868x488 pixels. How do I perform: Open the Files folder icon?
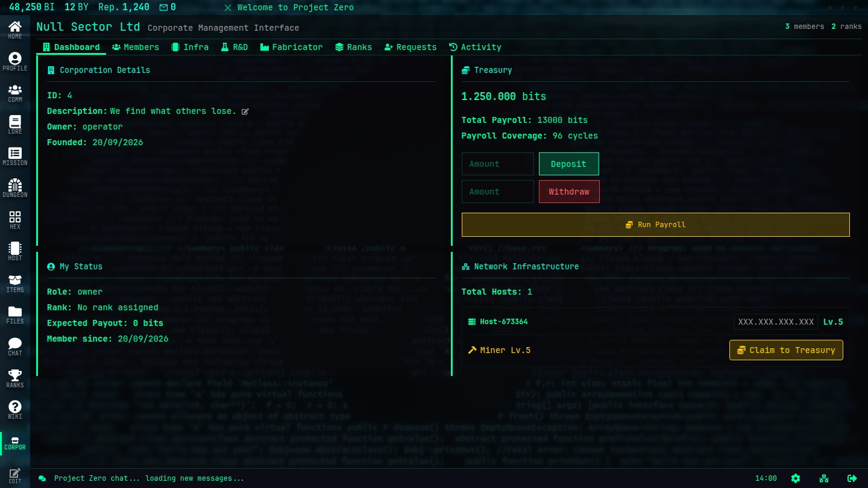tap(15, 314)
